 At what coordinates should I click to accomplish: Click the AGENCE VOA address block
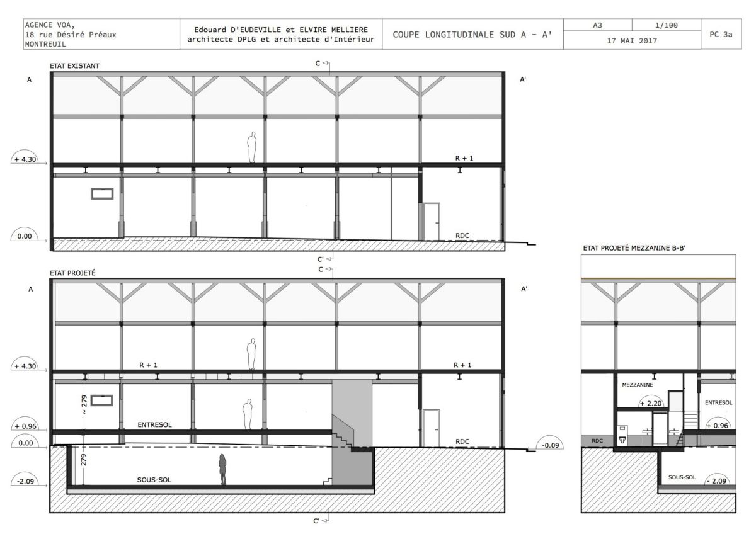(x=69, y=35)
